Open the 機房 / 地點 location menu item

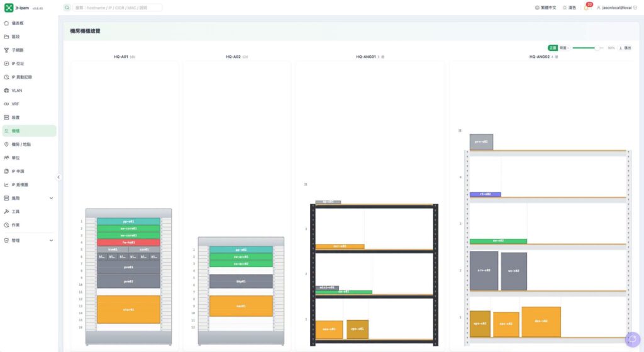[x=29, y=145]
